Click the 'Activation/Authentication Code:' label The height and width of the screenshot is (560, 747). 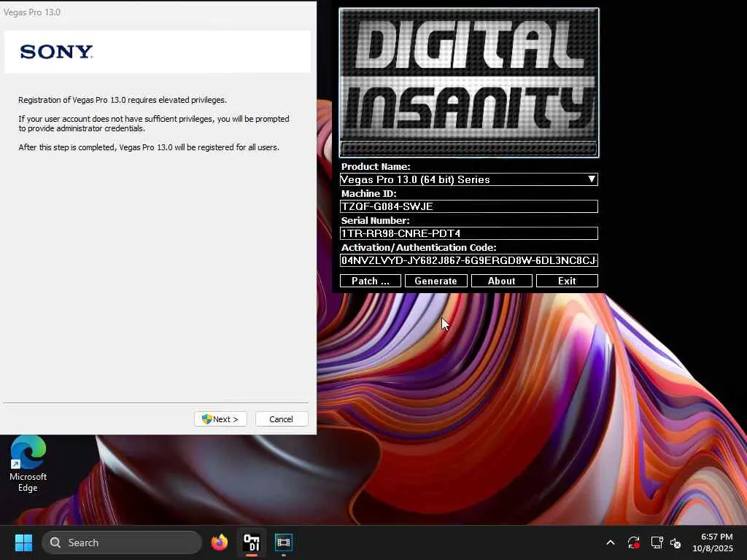pos(419,247)
